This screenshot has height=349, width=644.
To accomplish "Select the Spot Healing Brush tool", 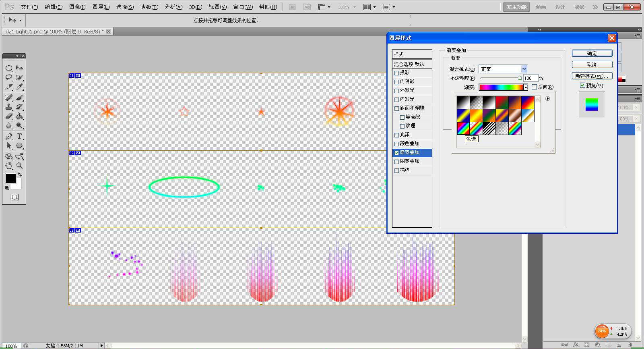I will [x=9, y=98].
